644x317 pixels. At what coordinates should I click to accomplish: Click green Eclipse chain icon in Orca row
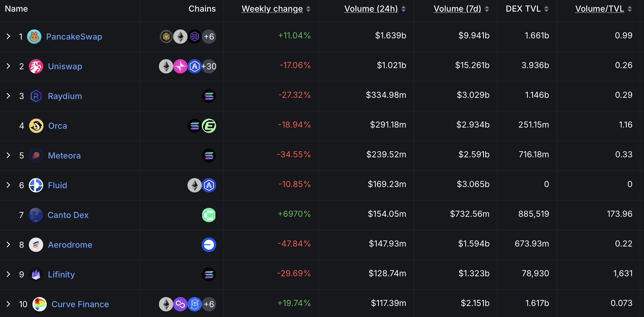(209, 126)
